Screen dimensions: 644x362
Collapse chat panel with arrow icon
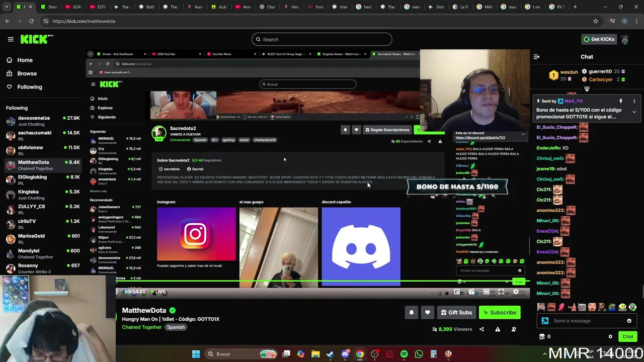pyautogui.click(x=536, y=57)
